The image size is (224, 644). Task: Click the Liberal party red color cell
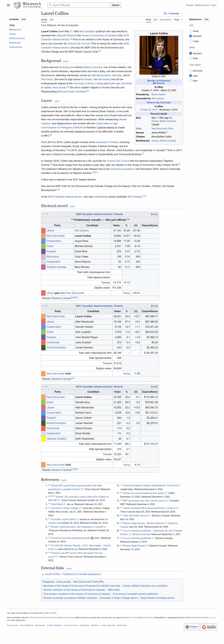pyautogui.click(x=43, y=230)
